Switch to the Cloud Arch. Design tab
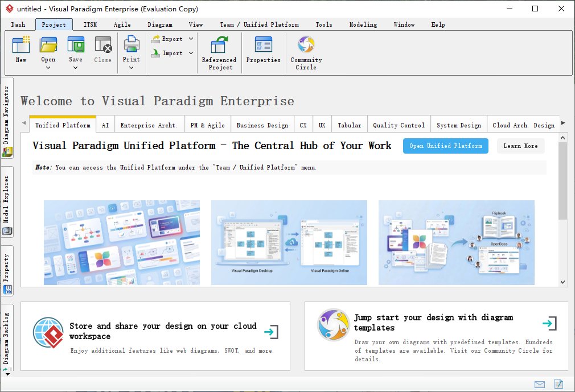 pos(523,125)
